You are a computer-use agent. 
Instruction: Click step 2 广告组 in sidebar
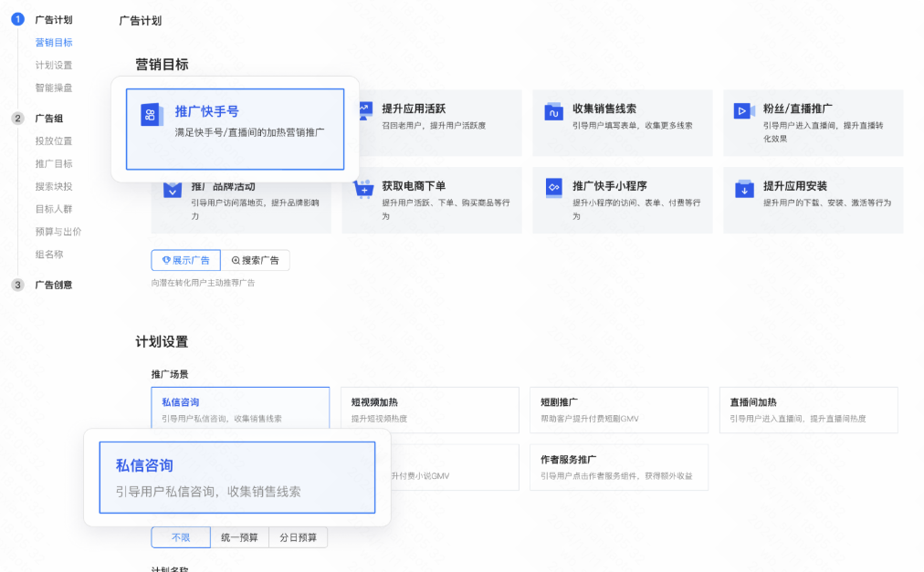click(49, 119)
